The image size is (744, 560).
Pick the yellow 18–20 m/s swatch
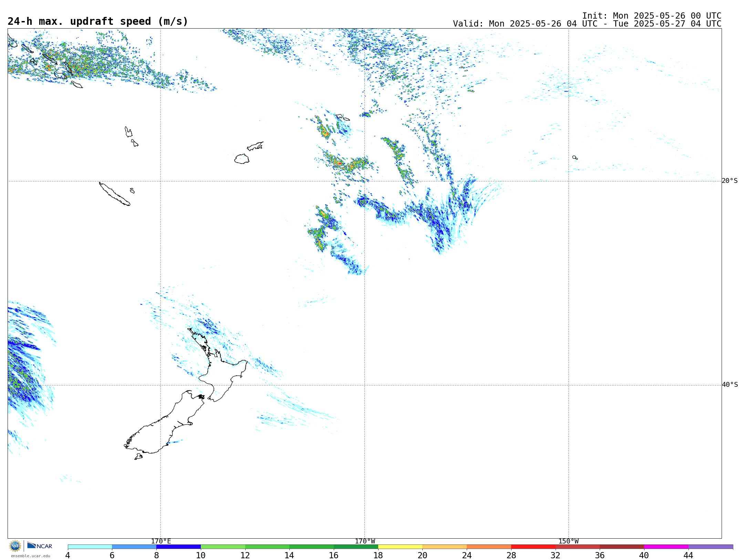click(400, 547)
